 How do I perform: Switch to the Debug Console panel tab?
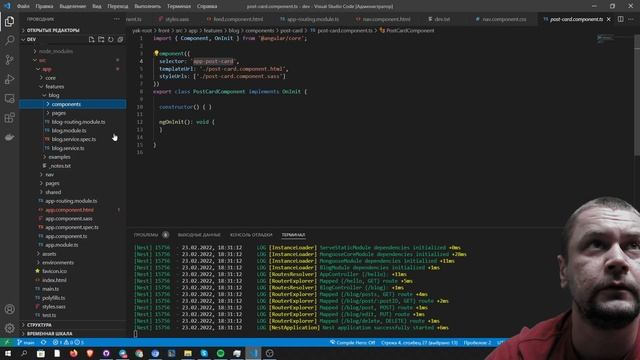tap(251, 235)
